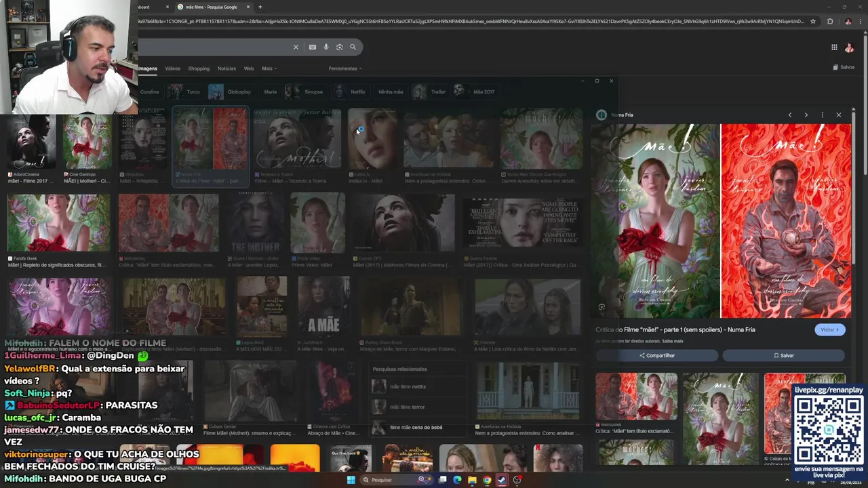Viewport: 868px width, 488px height.
Task: Open the Saiba mais link
Action: (673, 341)
